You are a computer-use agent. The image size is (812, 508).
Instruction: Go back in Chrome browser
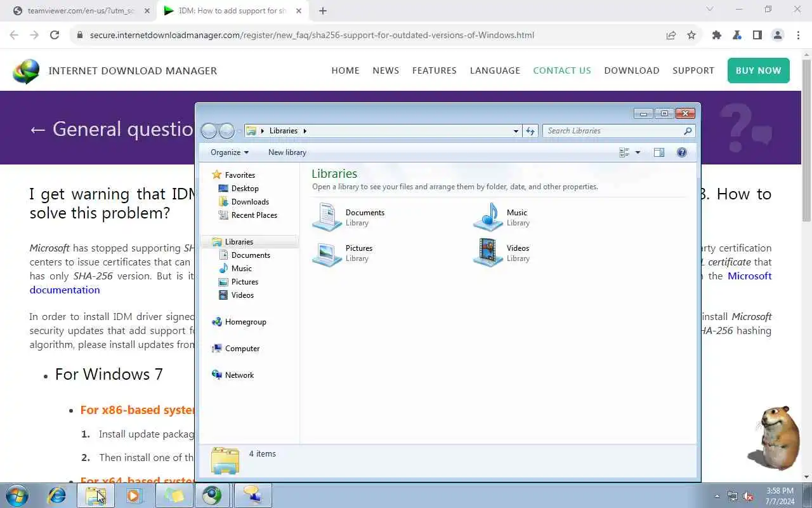tap(15, 35)
